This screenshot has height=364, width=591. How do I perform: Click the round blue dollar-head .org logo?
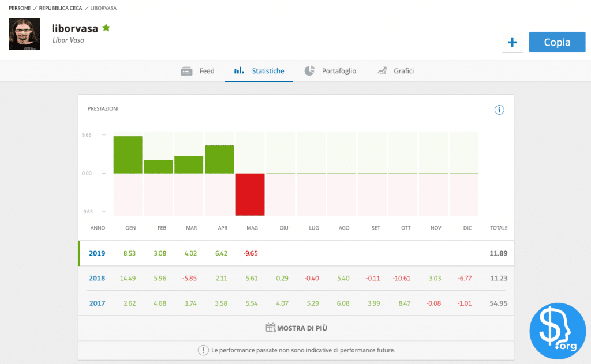(558, 331)
